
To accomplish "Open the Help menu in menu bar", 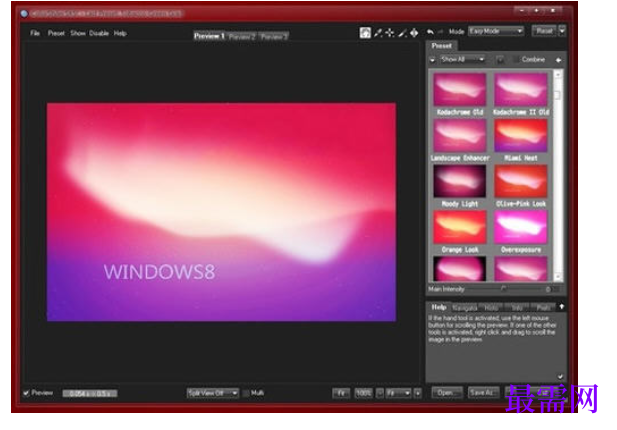I will pyautogui.click(x=120, y=33).
